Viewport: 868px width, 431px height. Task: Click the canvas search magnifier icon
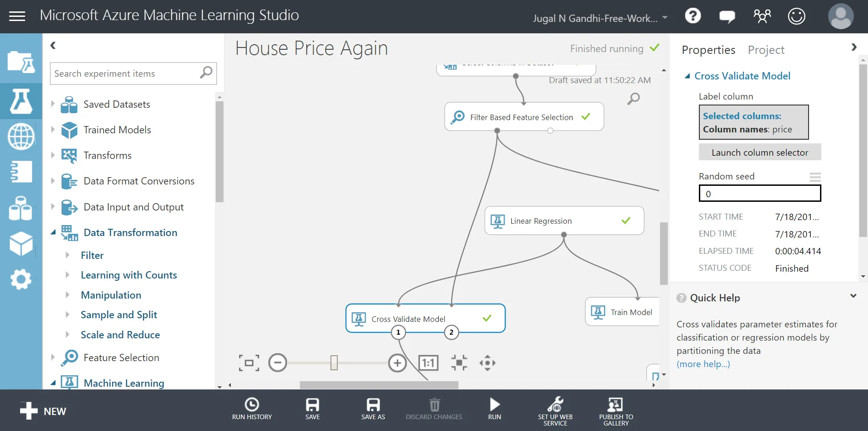coord(634,98)
